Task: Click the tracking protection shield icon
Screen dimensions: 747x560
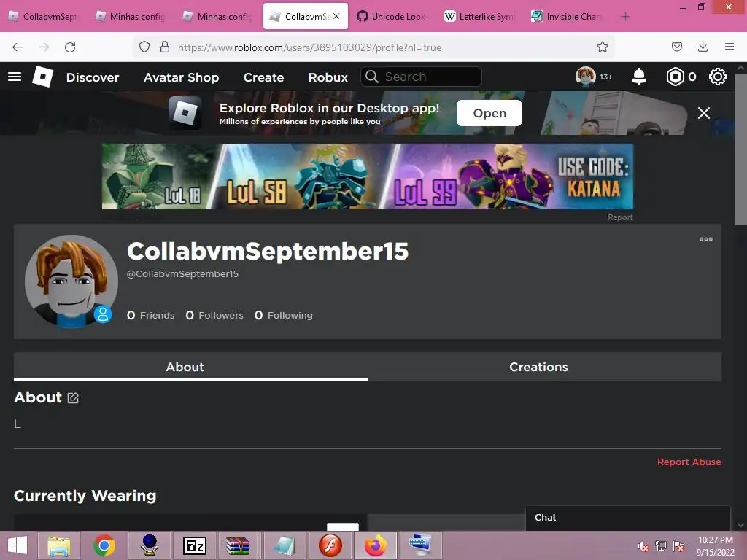Action: click(144, 47)
